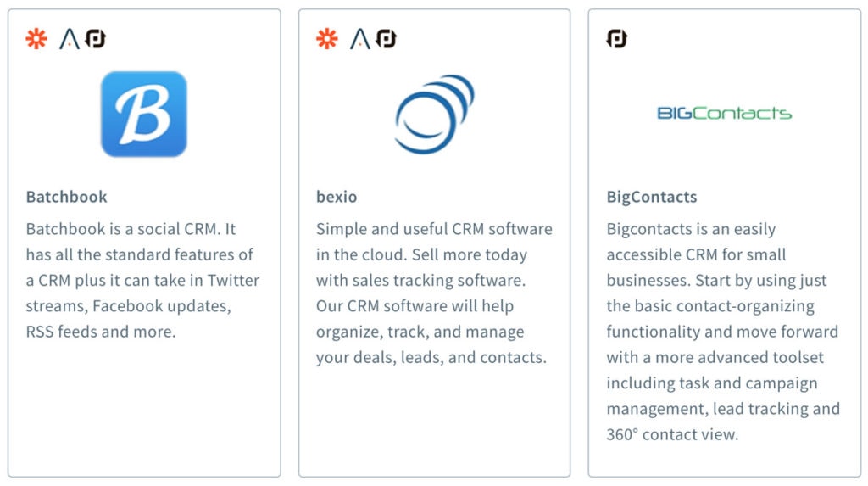Click the A-shaped integration icon on bexio card
Viewport: 868px width, 486px height.
pos(359,39)
